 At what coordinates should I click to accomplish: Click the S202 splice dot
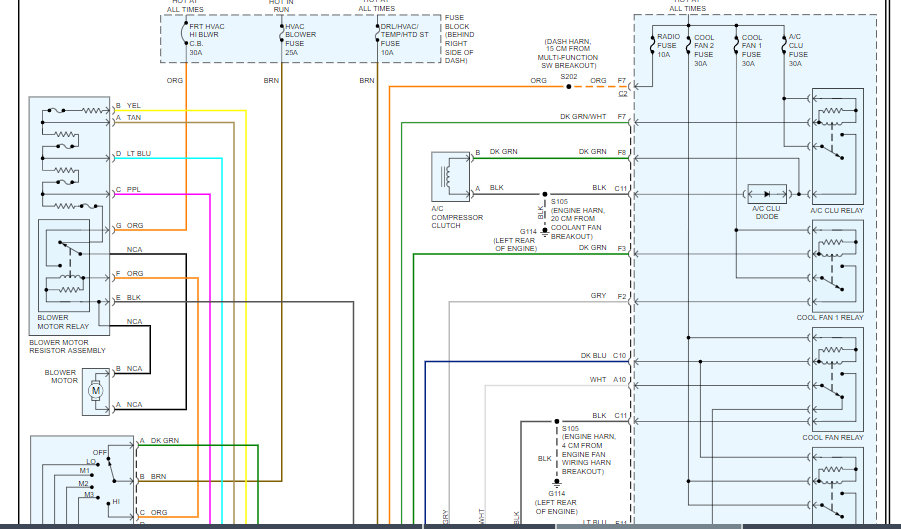568,87
